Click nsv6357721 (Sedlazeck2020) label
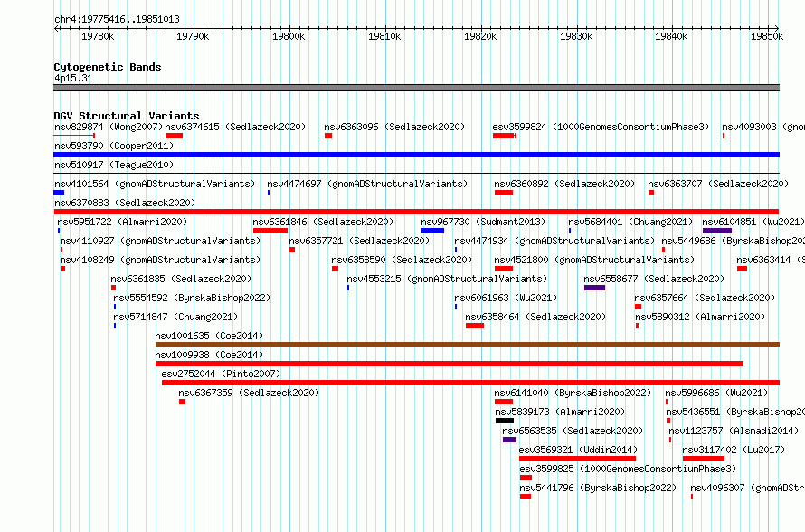Screen dimensions: 805x532 point(359,241)
